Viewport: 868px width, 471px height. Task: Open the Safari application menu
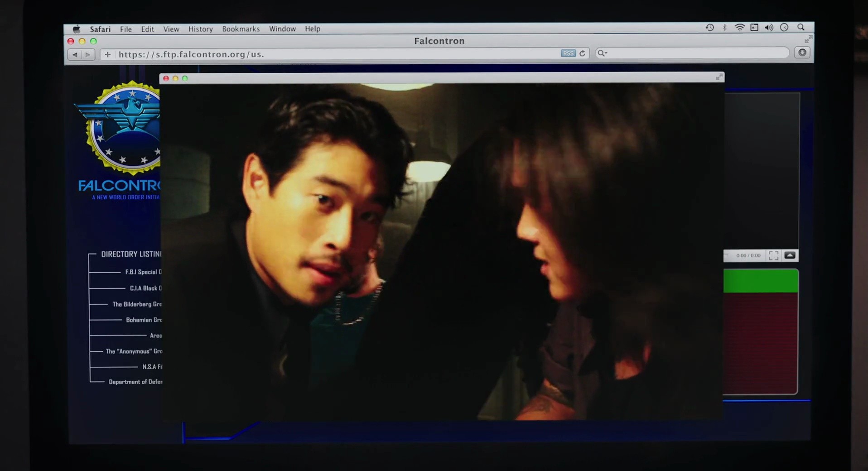pyautogui.click(x=100, y=29)
